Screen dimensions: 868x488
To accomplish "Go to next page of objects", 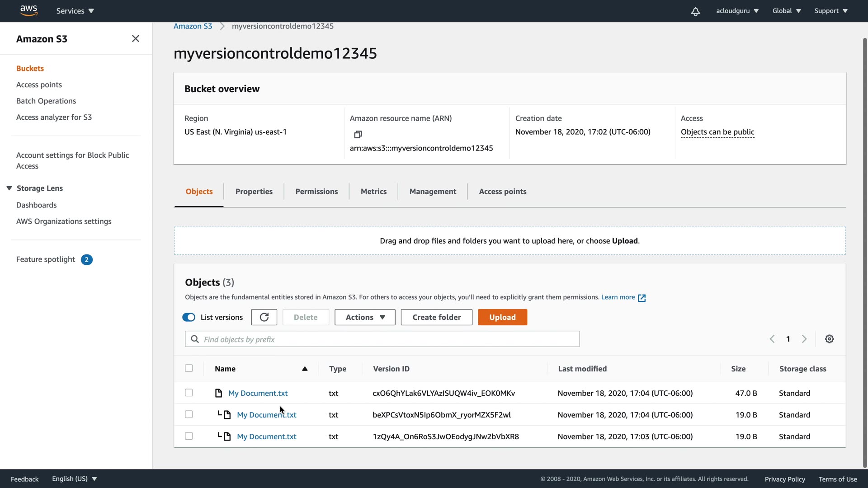I will coord(804,339).
